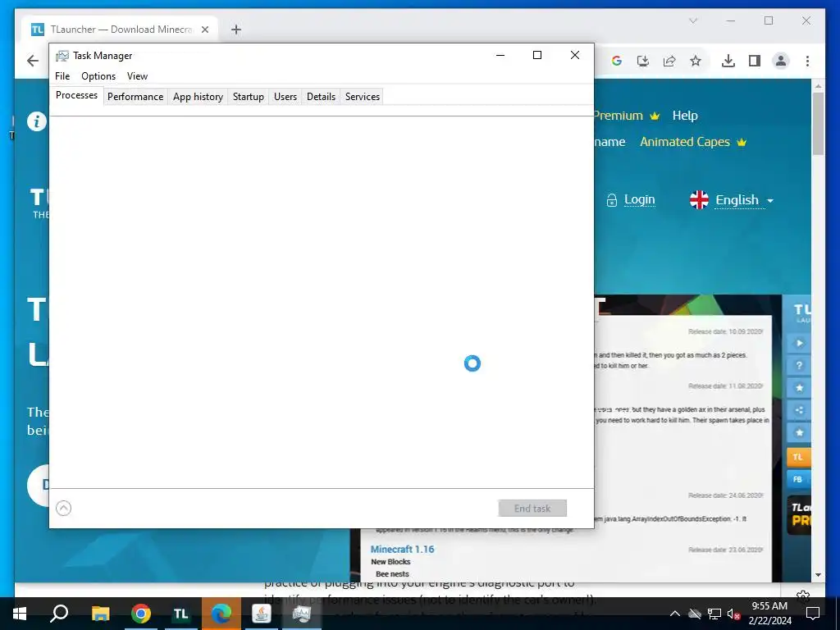
Task: Open the Chrome tab search chevron
Action: click(x=693, y=21)
